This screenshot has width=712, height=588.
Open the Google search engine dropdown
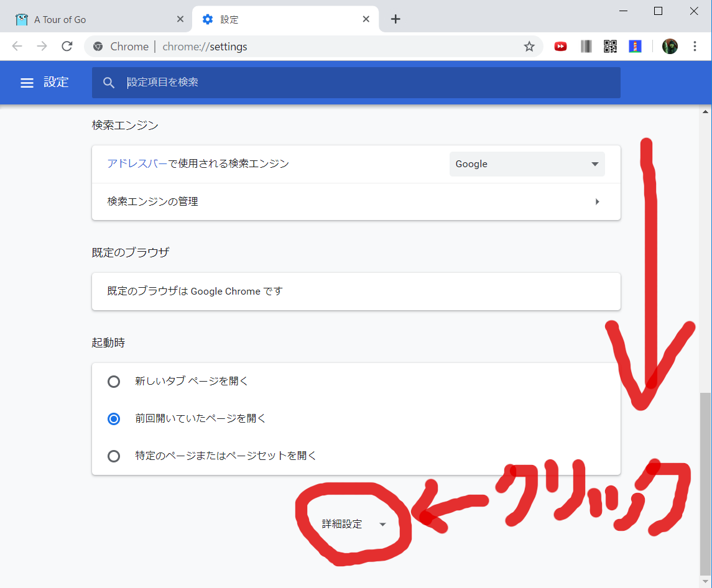coord(527,164)
